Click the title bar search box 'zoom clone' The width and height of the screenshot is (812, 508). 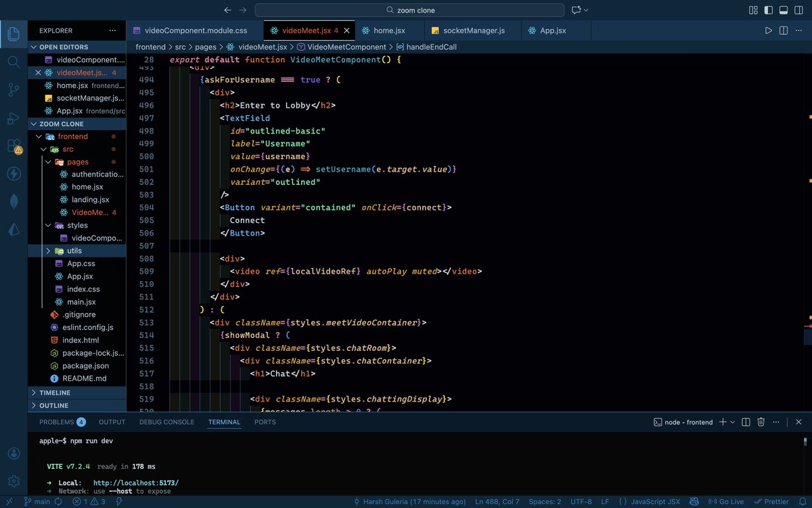pyautogui.click(x=409, y=10)
